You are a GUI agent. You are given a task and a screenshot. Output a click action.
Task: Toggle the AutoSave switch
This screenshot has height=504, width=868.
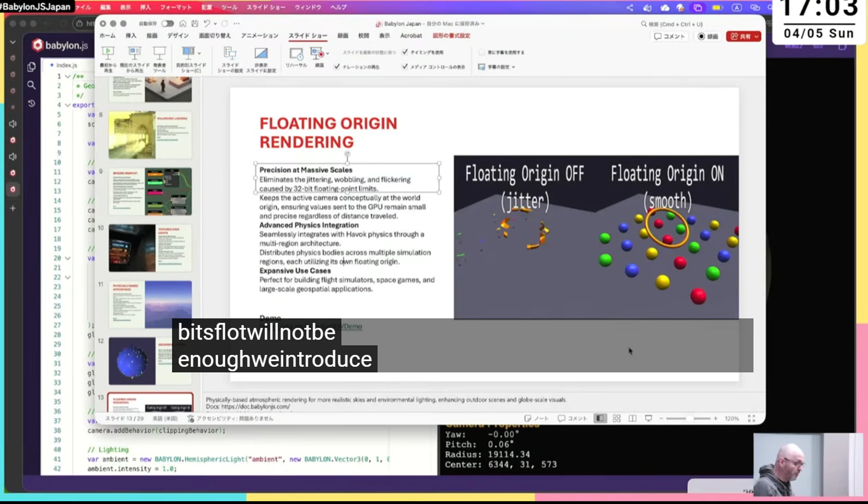pyautogui.click(x=167, y=24)
